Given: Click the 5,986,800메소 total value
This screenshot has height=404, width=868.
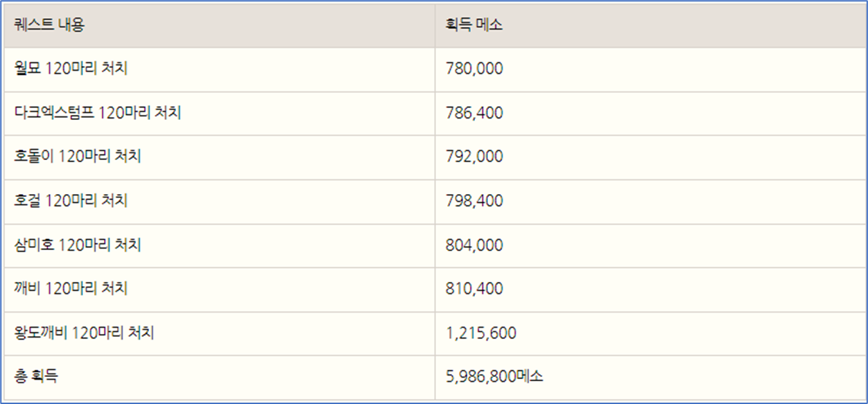Looking at the screenshot, I should (x=495, y=377).
